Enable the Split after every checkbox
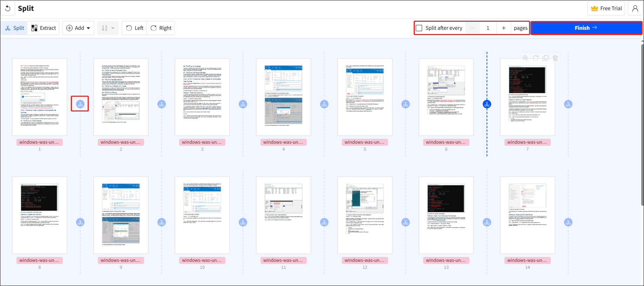This screenshot has width=644, height=286. pyautogui.click(x=419, y=28)
